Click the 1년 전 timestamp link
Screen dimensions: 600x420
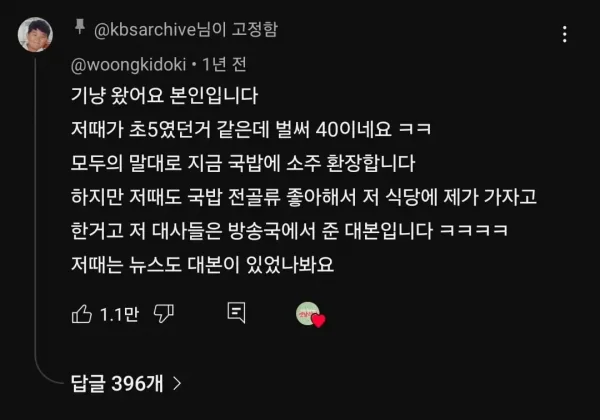click(224, 64)
